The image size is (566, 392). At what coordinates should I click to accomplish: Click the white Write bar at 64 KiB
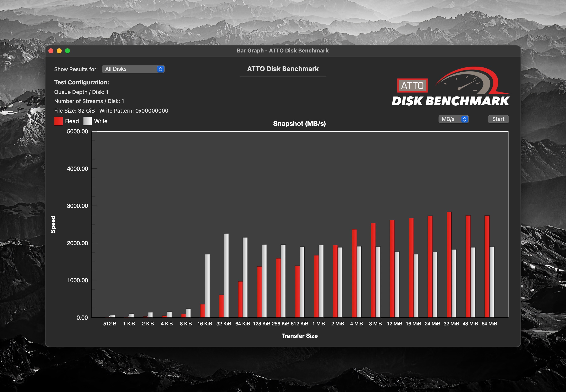click(x=245, y=277)
